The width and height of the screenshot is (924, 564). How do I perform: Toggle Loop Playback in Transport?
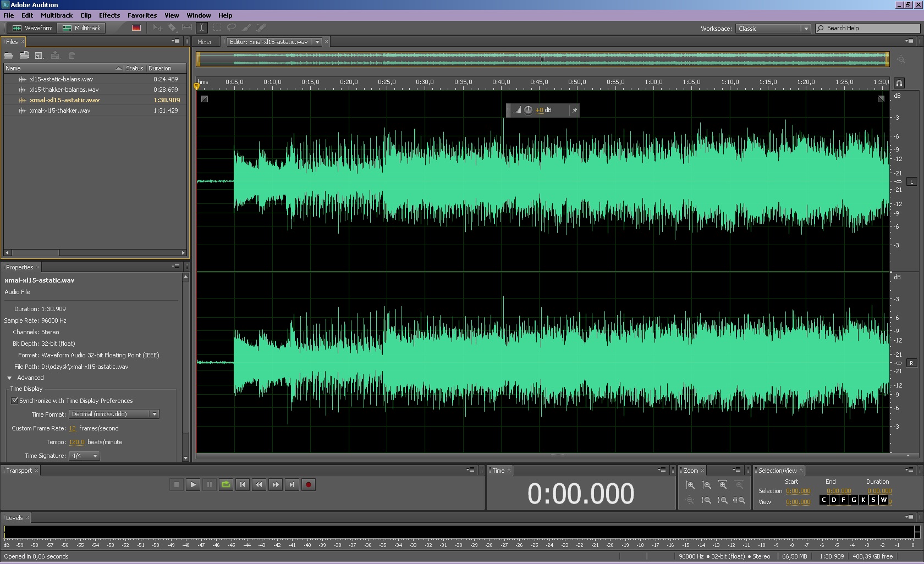point(226,484)
